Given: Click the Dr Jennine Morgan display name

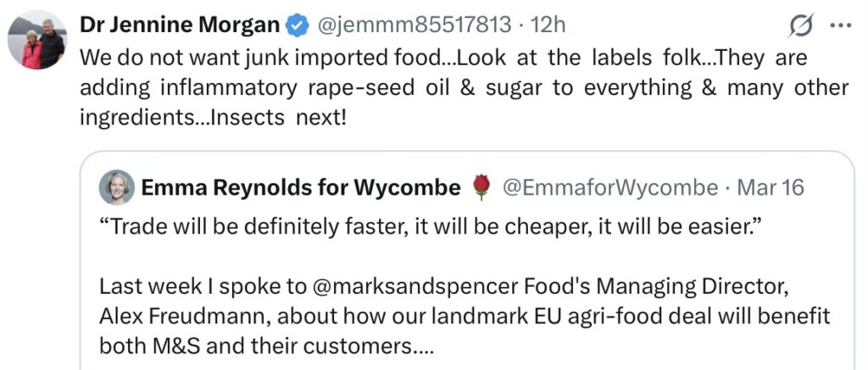Looking at the screenshot, I should (x=179, y=26).
